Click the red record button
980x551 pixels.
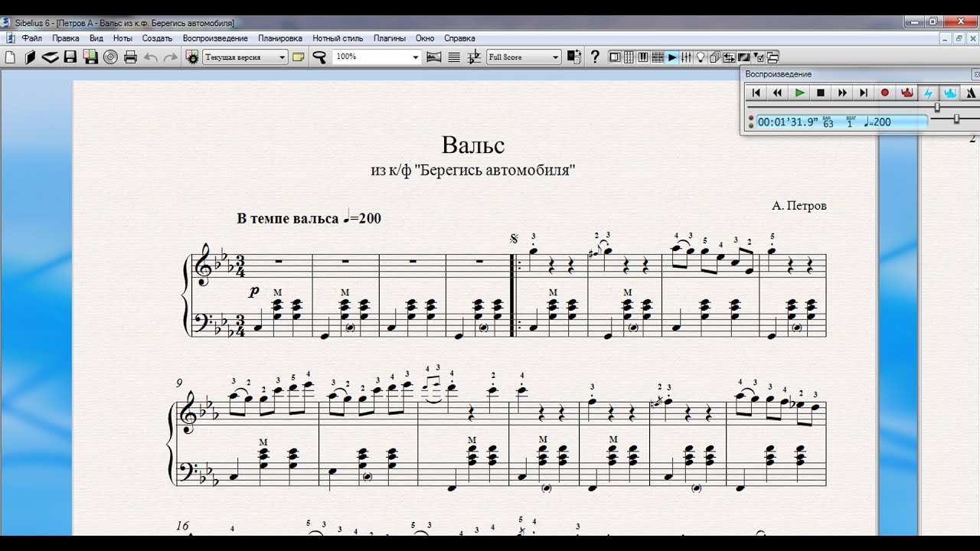885,93
